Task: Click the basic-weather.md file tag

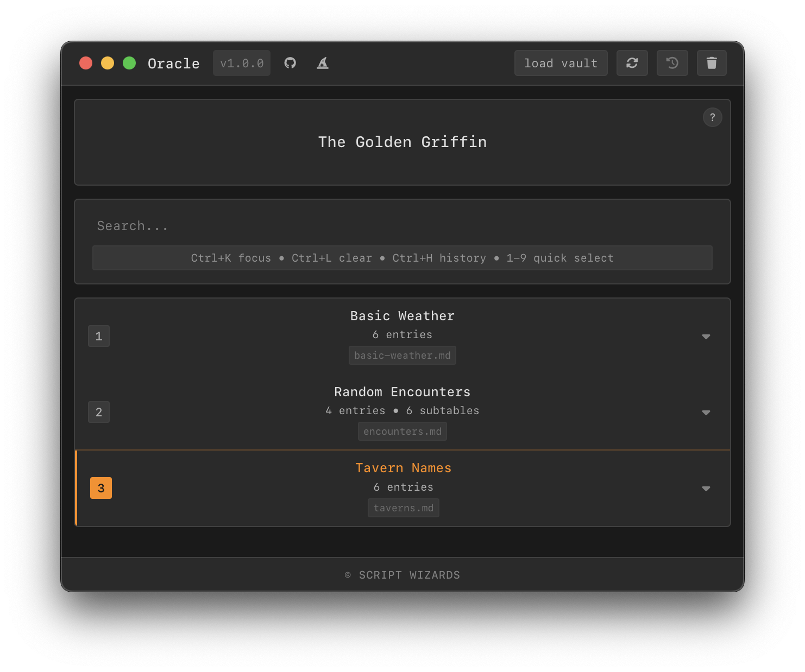Action: [x=402, y=356]
